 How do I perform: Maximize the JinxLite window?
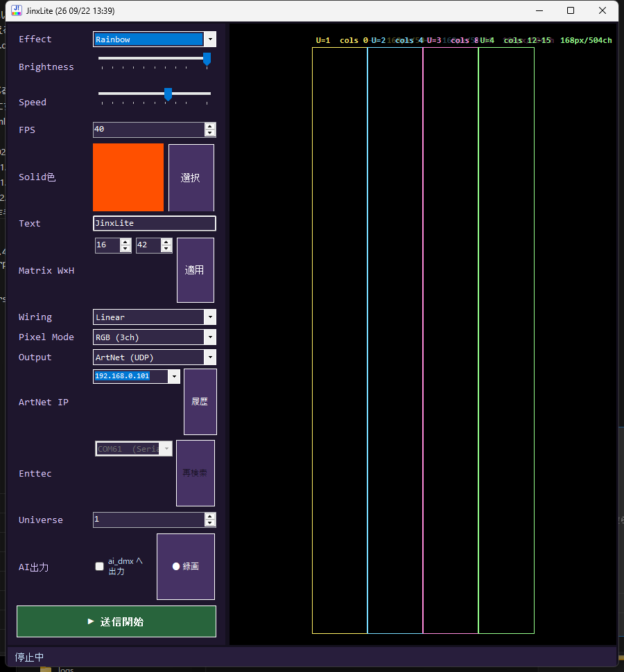(x=571, y=10)
